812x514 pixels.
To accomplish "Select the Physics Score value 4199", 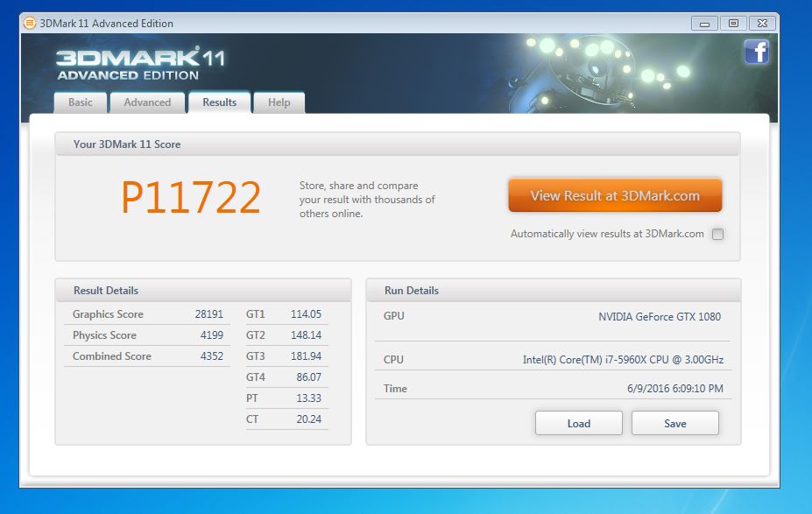I will 212,335.
